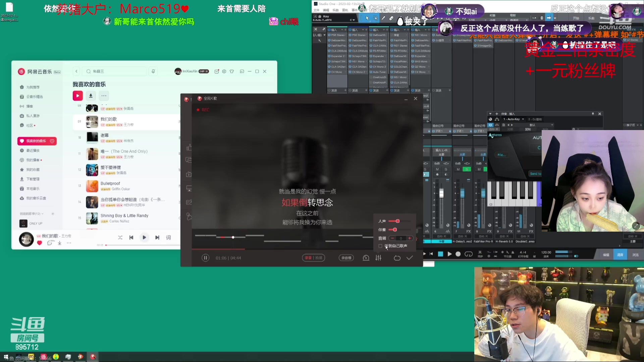
Task: Open the C key dropdown on the Key track
Action: tap(353, 20)
